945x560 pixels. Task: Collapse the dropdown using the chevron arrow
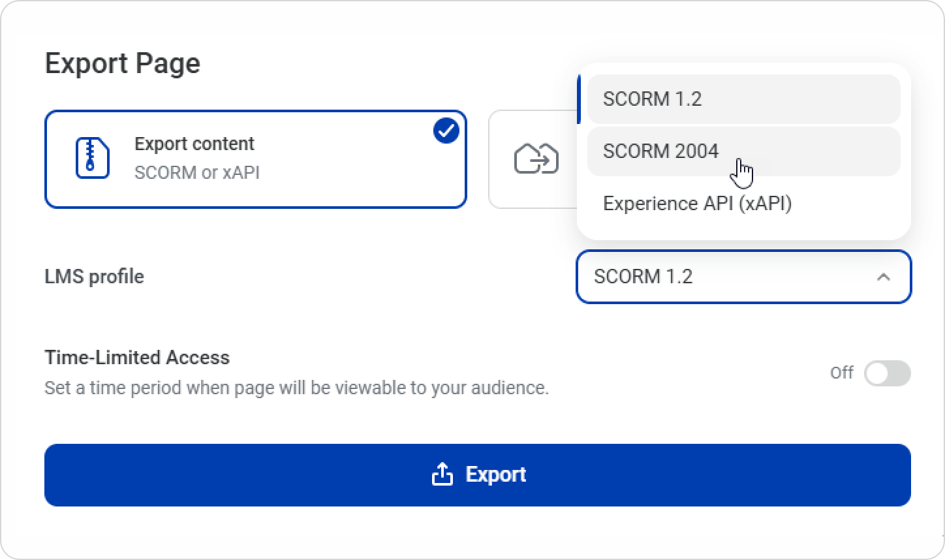coord(883,277)
